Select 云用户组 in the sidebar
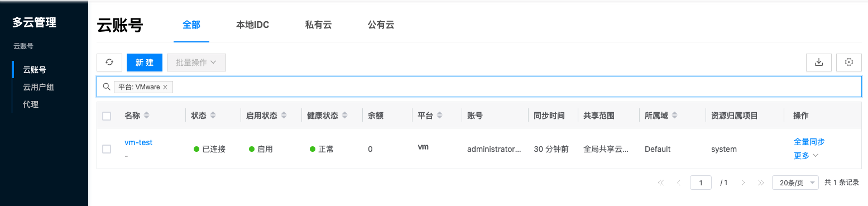This screenshot has width=868, height=206. point(39,87)
